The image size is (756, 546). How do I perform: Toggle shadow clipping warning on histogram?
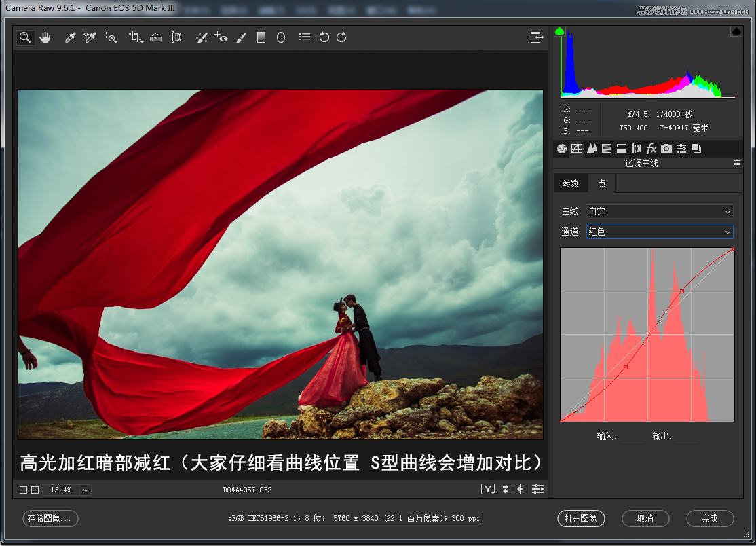tap(559, 31)
